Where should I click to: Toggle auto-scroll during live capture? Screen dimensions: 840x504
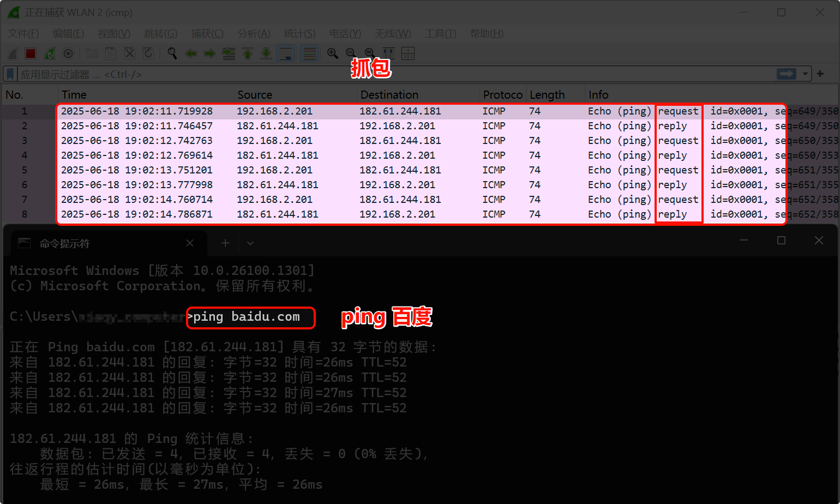click(286, 53)
